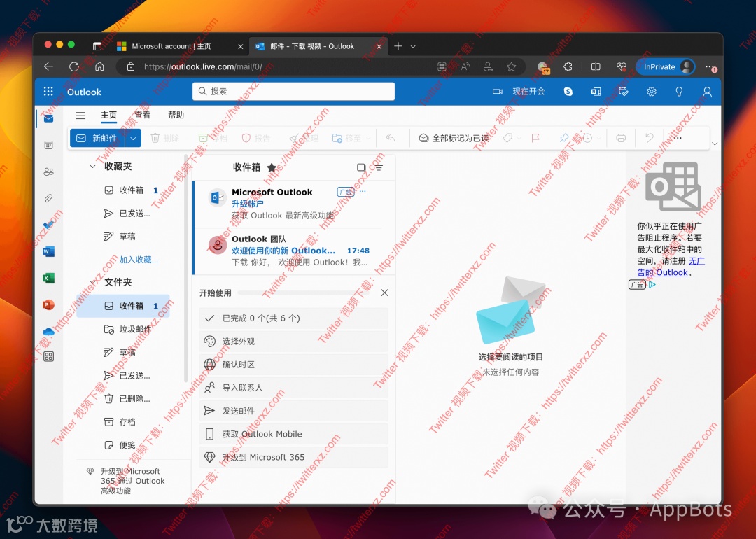The height and width of the screenshot is (539, 756).
Task: Collapse the Favorites (收藏夹) section
Action: pyautogui.click(x=92, y=167)
